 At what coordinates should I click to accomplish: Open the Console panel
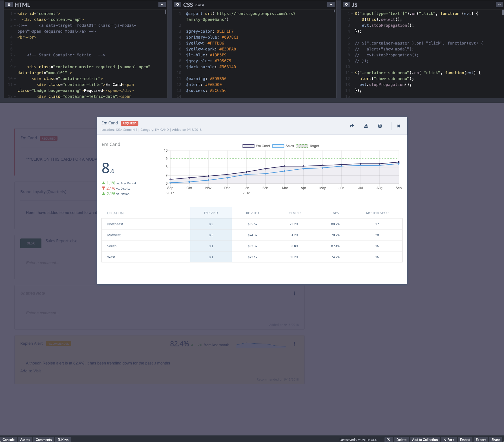click(x=8, y=439)
